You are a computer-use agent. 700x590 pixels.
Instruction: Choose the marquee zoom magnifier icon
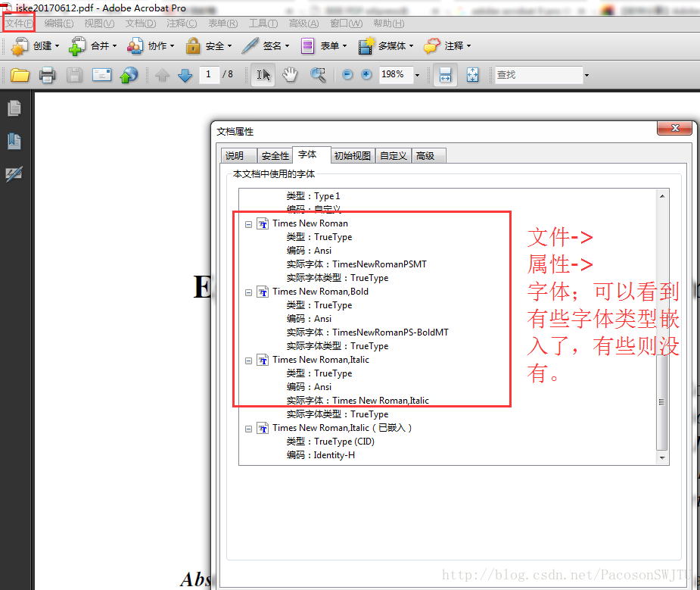tap(318, 74)
